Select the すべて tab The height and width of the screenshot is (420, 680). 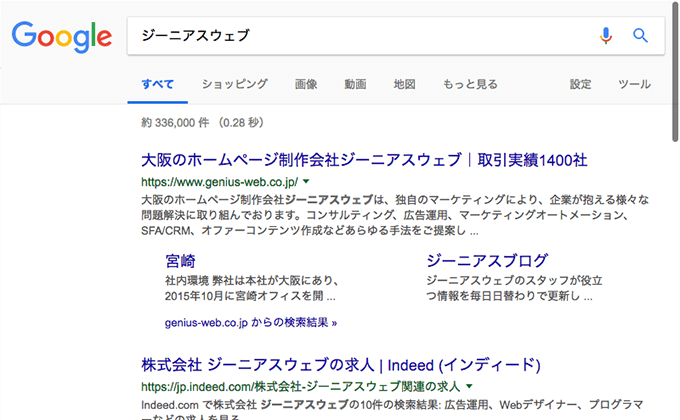click(157, 84)
